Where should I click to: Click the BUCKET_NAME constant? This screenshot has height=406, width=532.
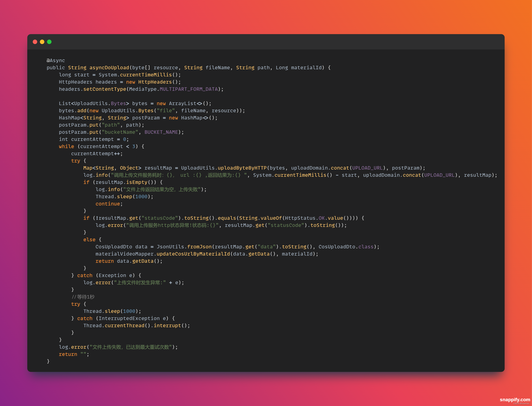[161, 132]
